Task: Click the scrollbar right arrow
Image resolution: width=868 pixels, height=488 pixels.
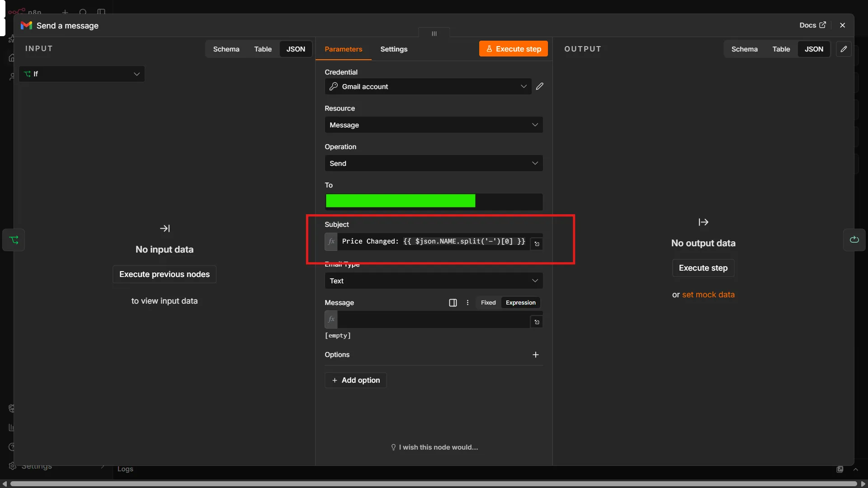Action: (x=863, y=484)
